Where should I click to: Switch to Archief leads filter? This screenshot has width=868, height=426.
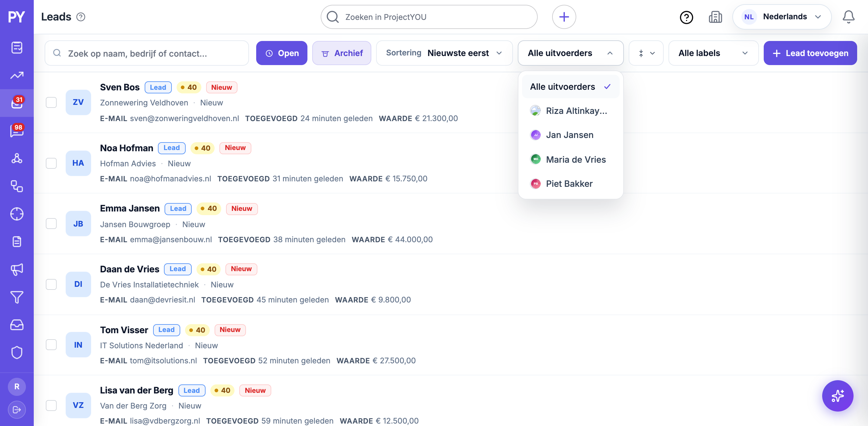pos(342,53)
